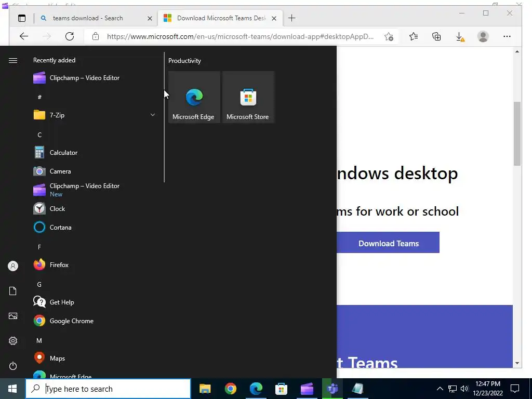Open Edge from the taskbar
This screenshot has height=399, width=532.
click(256, 389)
